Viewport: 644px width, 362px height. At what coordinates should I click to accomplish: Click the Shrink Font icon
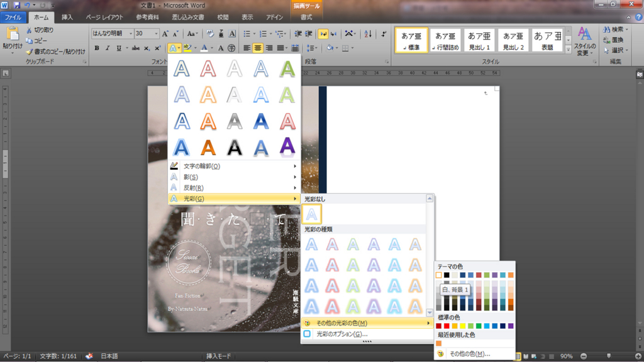[175, 34]
